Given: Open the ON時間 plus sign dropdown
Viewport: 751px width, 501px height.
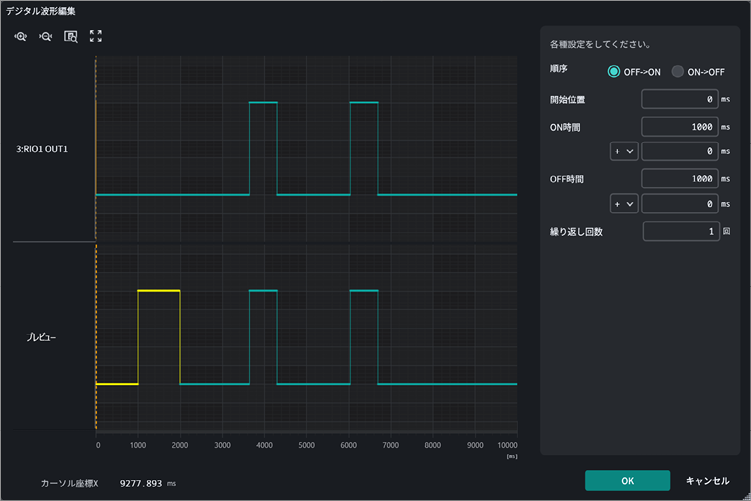Looking at the screenshot, I should pyautogui.click(x=624, y=151).
